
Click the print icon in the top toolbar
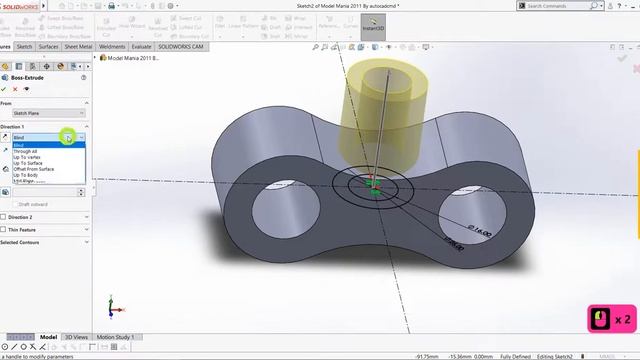point(111,6)
